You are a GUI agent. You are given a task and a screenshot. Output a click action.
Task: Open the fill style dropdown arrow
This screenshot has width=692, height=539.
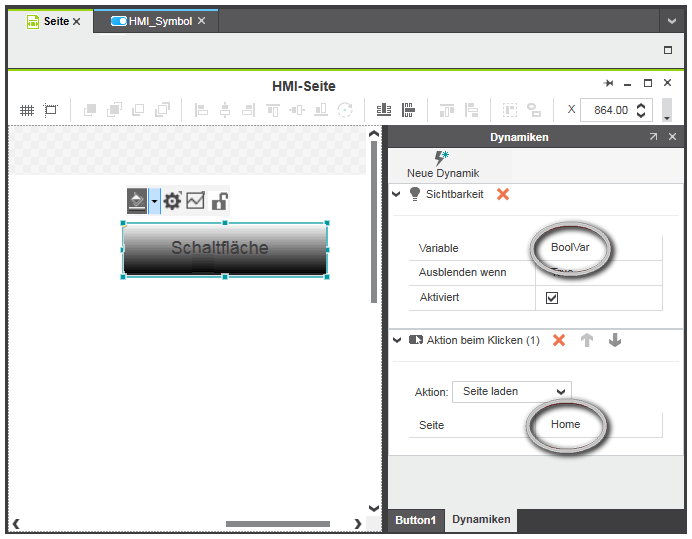coord(154,201)
